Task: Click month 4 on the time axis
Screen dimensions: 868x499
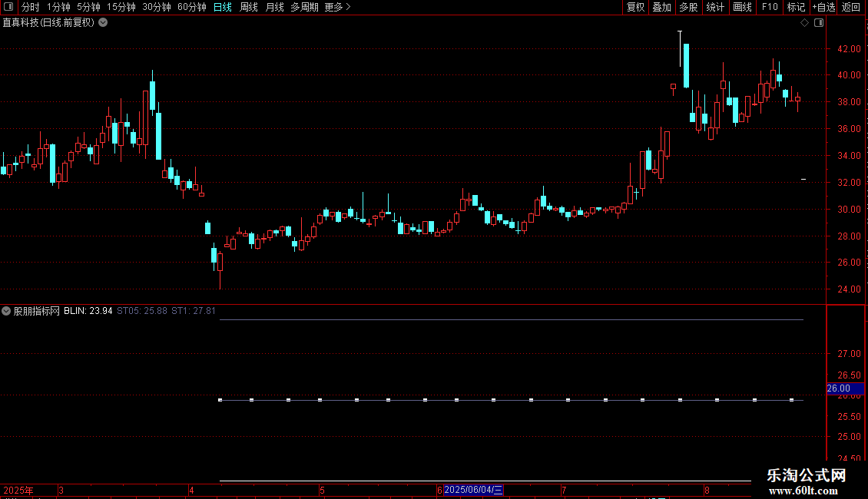Action: click(x=191, y=490)
